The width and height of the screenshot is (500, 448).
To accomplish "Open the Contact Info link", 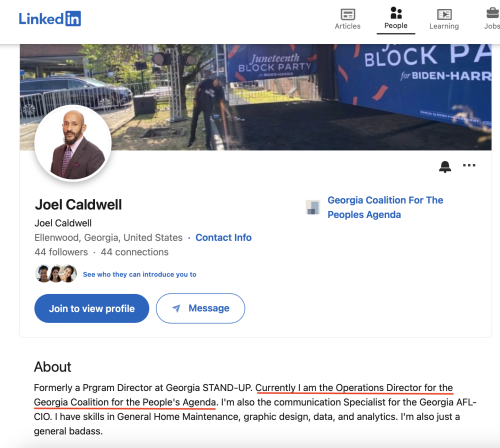I will (223, 237).
